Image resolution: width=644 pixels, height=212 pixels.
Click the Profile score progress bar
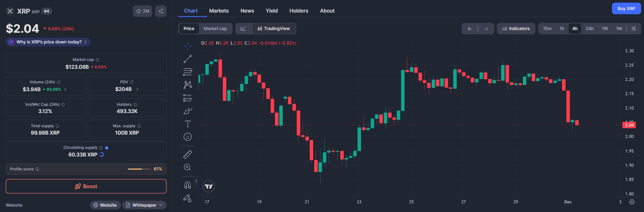[x=139, y=169]
